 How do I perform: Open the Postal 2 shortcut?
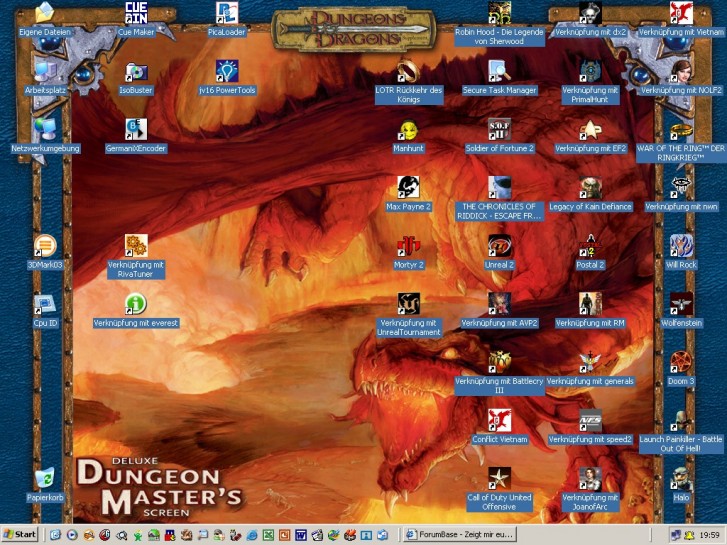(590, 246)
